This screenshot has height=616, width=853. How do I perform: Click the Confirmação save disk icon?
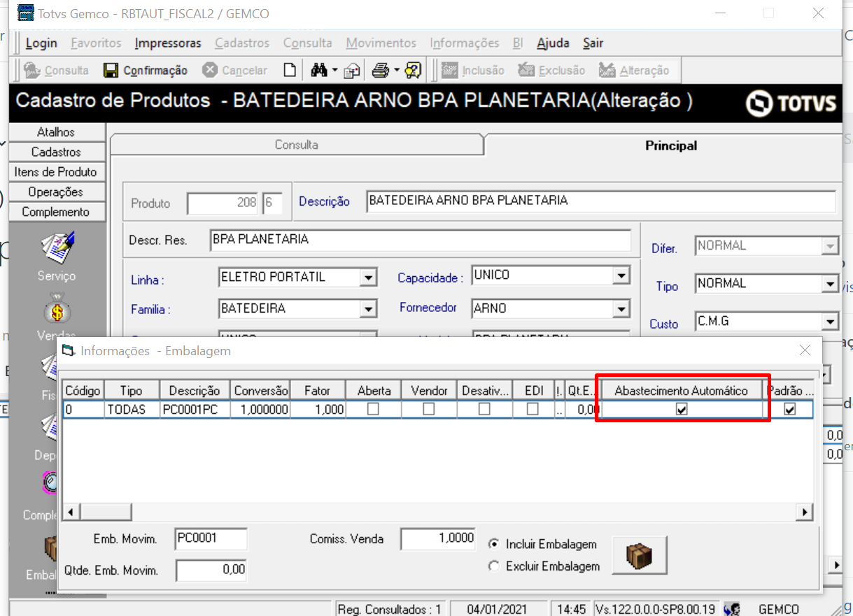click(x=111, y=70)
